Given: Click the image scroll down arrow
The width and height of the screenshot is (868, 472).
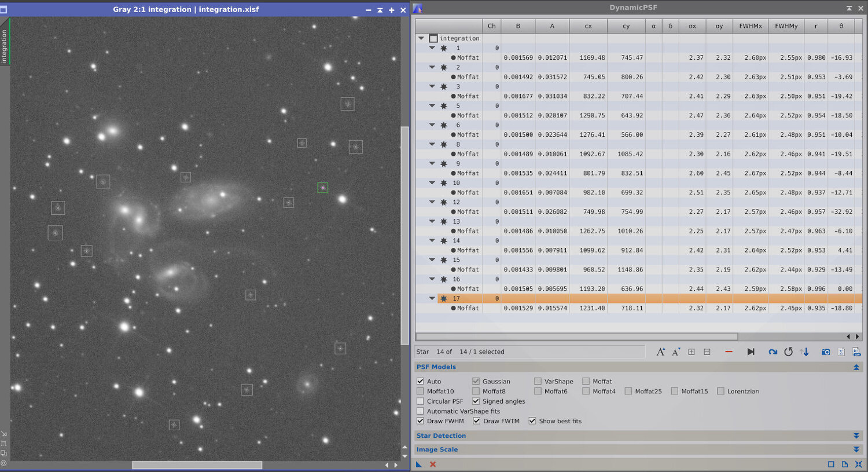Looking at the screenshot, I should click(x=405, y=456).
